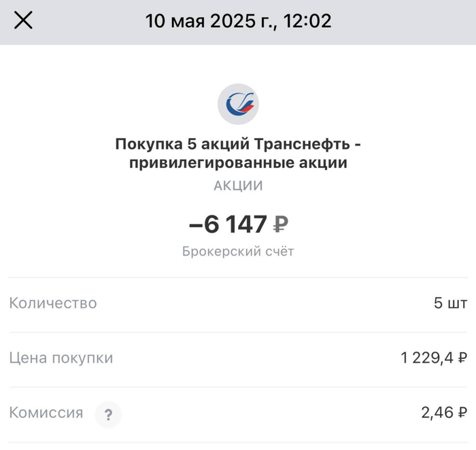This screenshot has height=450, width=476.
Task: Tap the Цена покупки row label
Action: coord(61,358)
